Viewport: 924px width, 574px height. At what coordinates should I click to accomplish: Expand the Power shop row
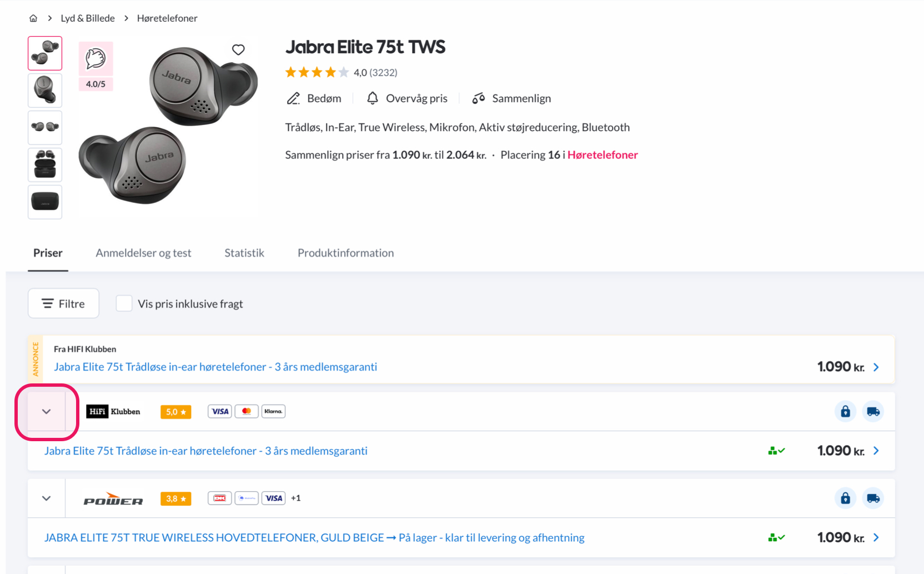[x=47, y=498]
